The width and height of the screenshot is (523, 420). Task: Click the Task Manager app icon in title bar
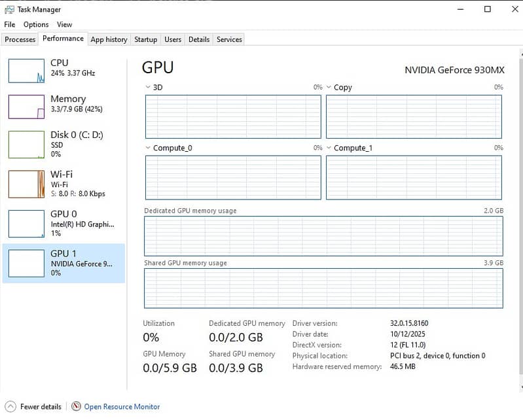click(9, 10)
